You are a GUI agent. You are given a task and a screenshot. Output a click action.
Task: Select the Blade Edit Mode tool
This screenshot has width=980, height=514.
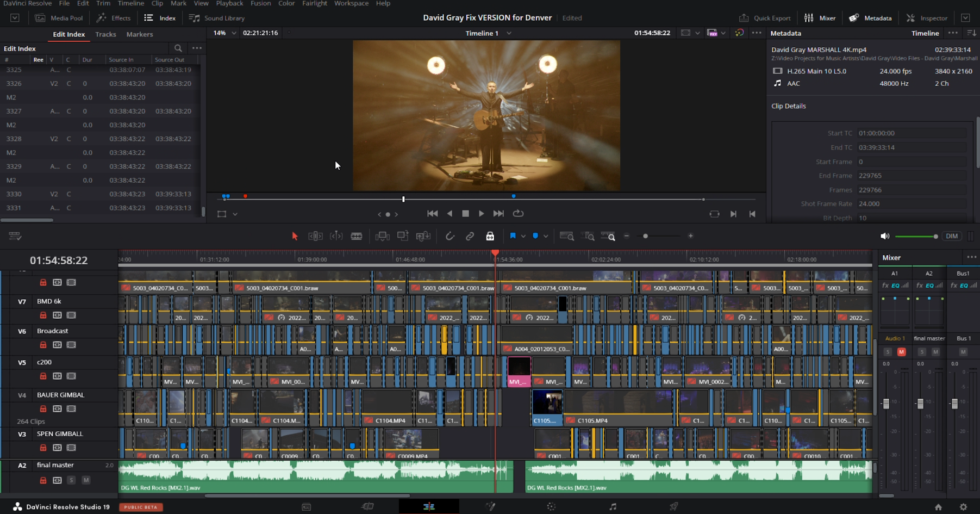[x=357, y=236]
